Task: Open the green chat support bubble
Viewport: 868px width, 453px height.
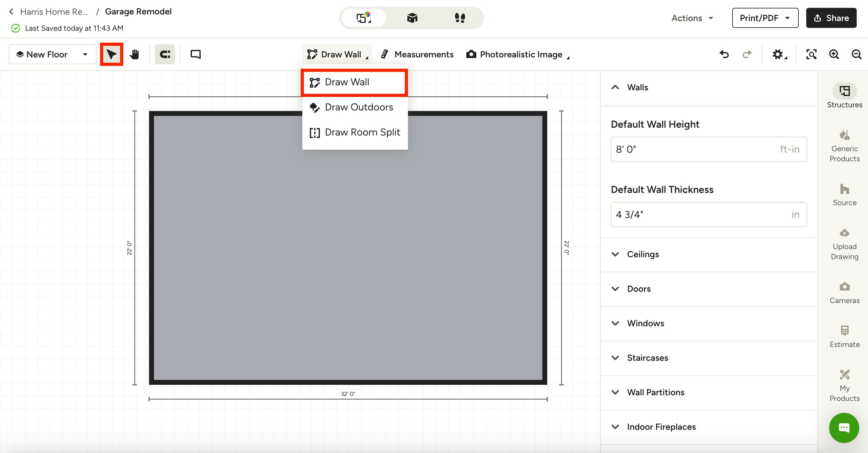Action: click(x=844, y=428)
